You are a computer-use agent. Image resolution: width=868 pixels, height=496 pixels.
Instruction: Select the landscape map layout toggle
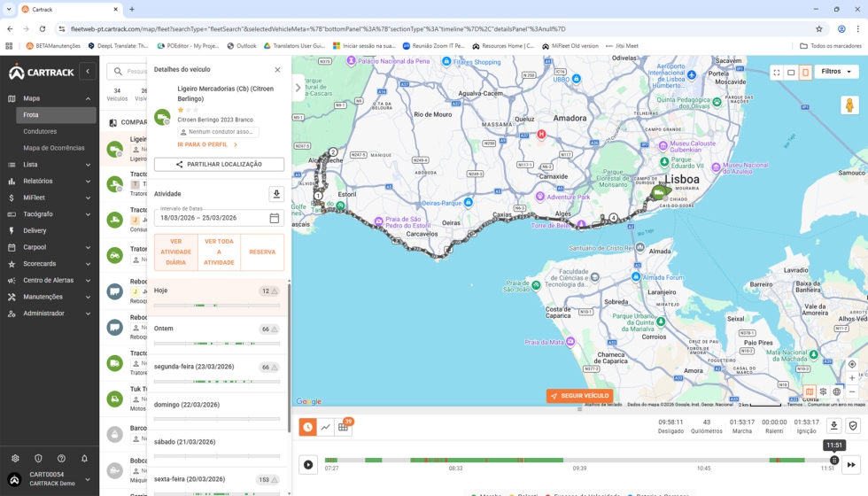791,73
